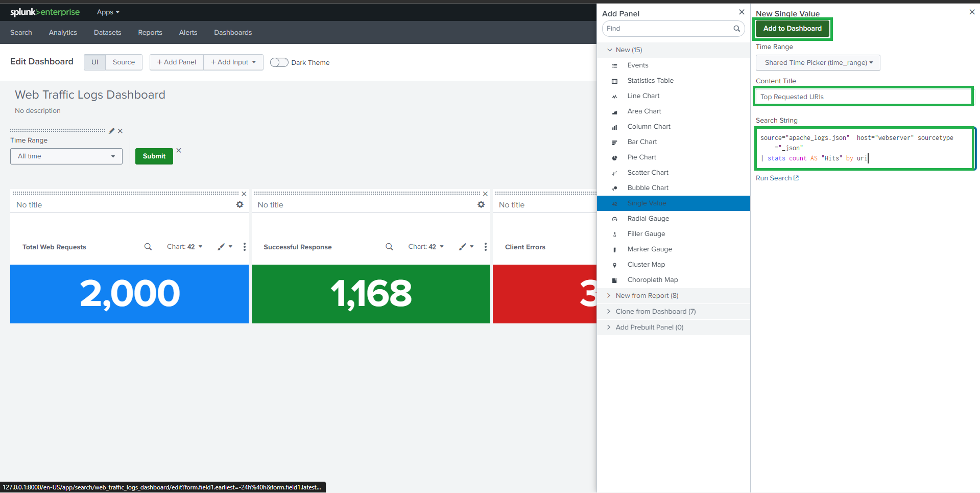Click the Bar Chart icon
This screenshot has height=493, width=980.
coord(614,142)
